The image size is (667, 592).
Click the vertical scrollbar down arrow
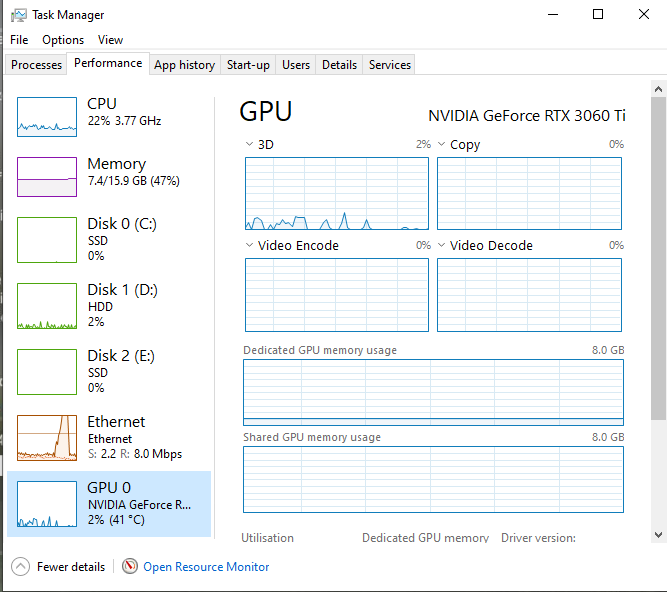tap(658, 535)
